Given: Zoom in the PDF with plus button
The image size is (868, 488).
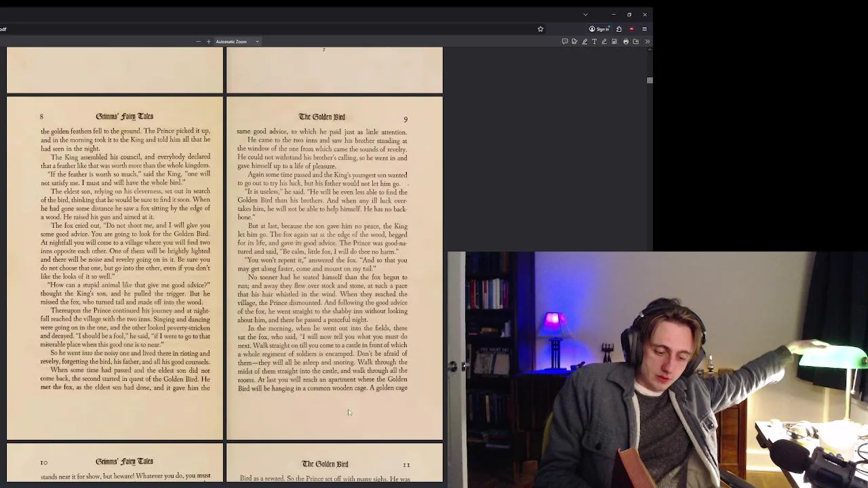Looking at the screenshot, I should tap(208, 41).
